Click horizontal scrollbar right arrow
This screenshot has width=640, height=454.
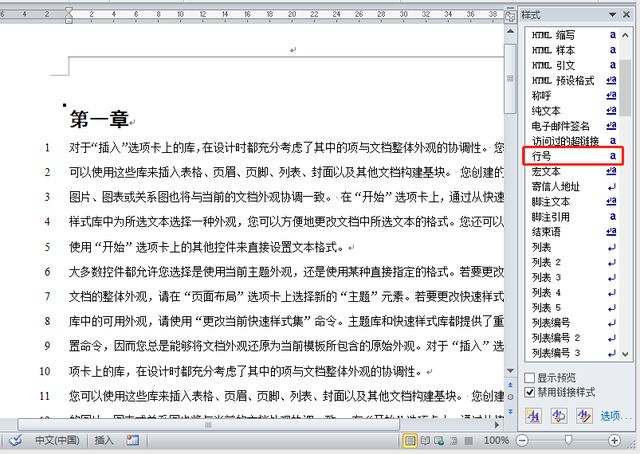496,425
